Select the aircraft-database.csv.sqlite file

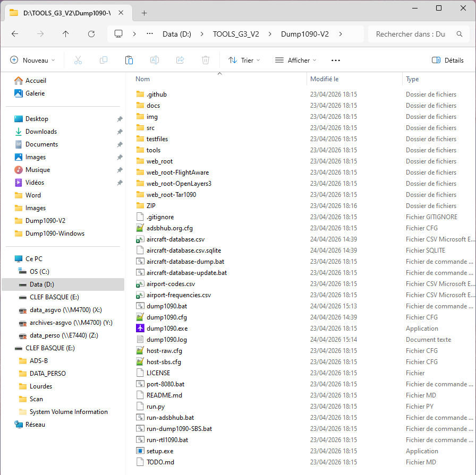(x=184, y=251)
